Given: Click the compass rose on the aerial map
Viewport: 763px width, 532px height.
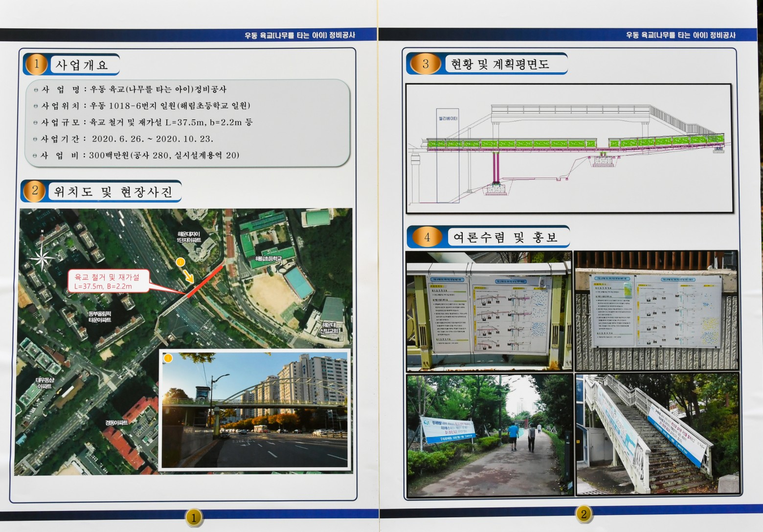Looking at the screenshot, I should (x=42, y=257).
